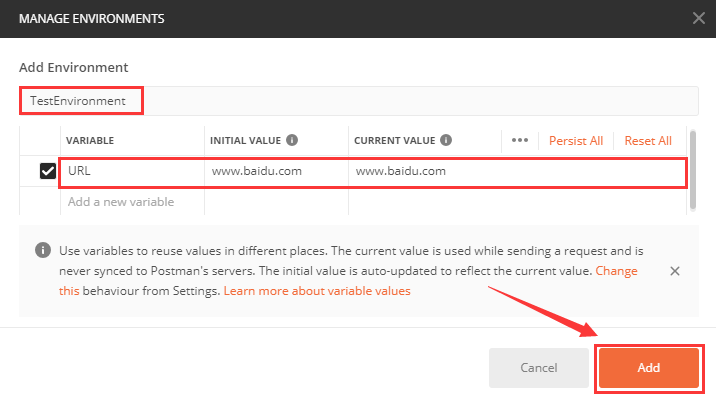Viewport: 716px width, 406px height.
Task: Click the Cancel button
Action: pyautogui.click(x=539, y=368)
